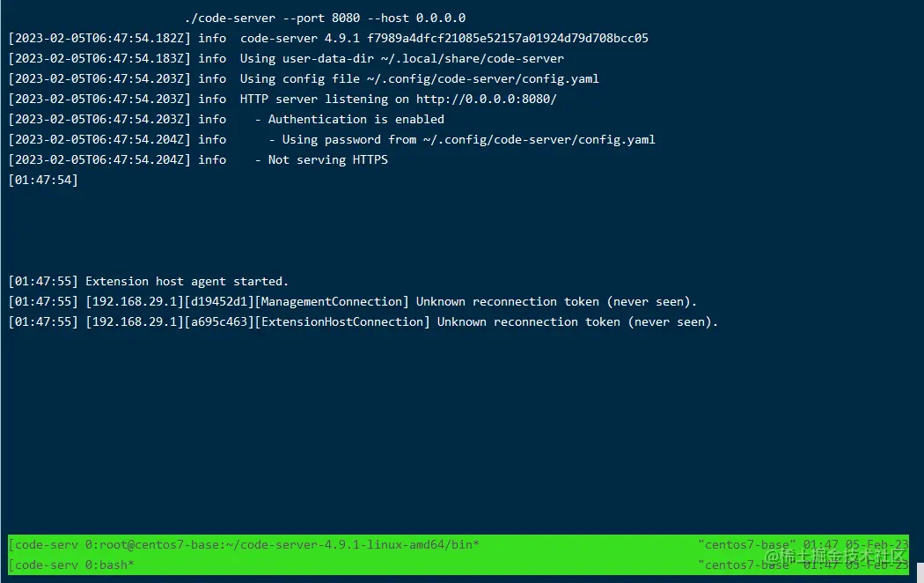The width and height of the screenshot is (924, 583).
Task: Click the a695c463 connection token id
Action: point(218,322)
